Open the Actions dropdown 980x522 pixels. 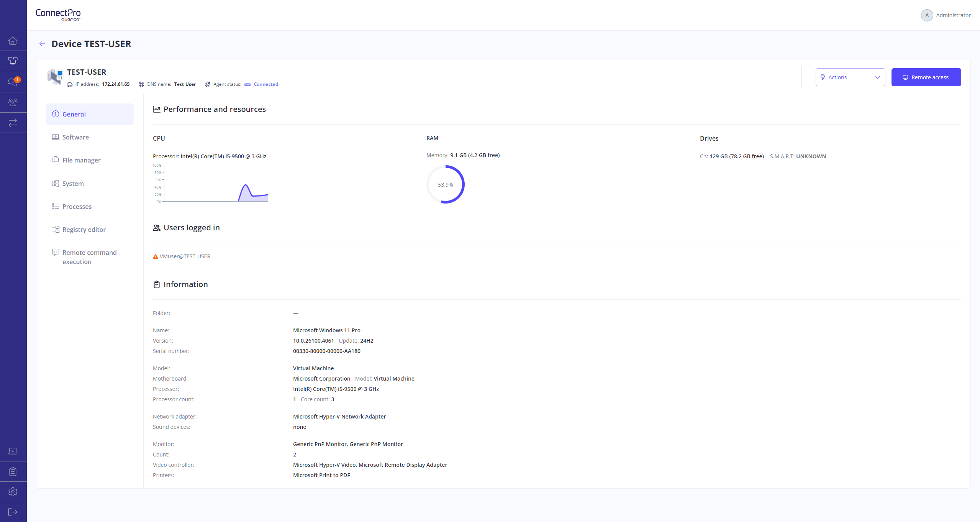[850, 77]
